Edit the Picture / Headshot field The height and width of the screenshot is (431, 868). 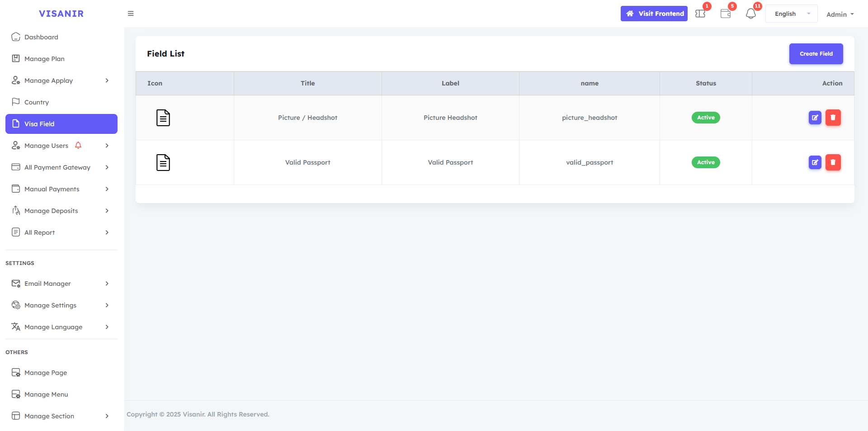coord(815,118)
